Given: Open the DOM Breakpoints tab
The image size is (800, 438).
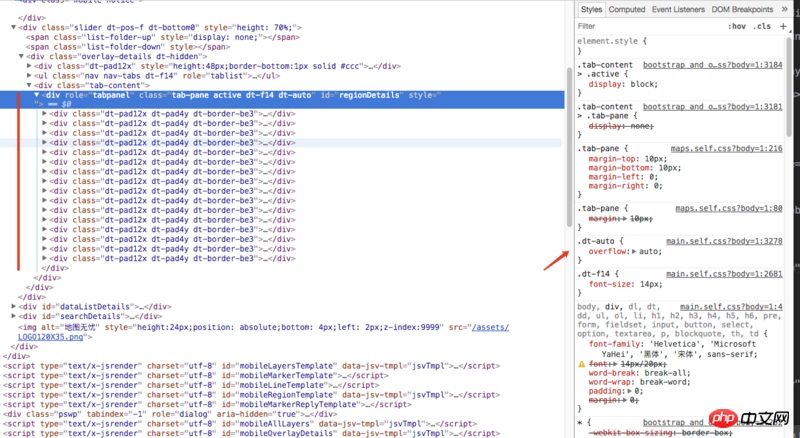Looking at the screenshot, I should pyautogui.click(x=742, y=9).
